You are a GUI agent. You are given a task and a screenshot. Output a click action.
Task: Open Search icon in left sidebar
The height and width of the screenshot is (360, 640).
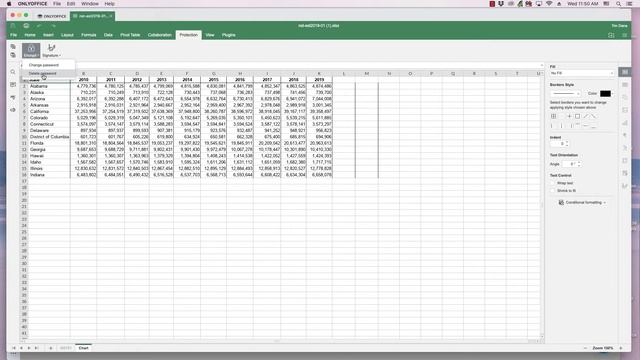click(13, 72)
